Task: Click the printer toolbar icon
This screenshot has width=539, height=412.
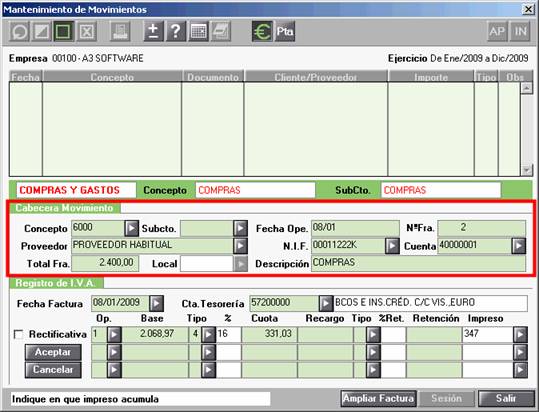Action: point(221,32)
